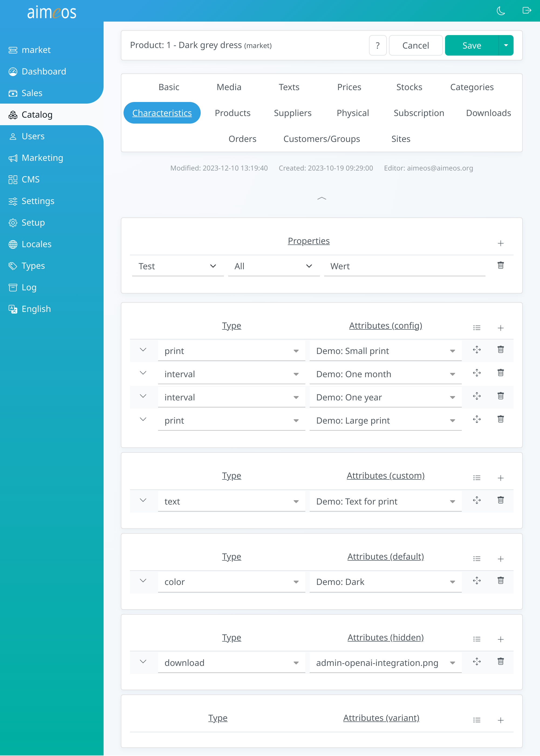
Task: Open list icon for Attributes (custom)
Action: [x=477, y=478]
